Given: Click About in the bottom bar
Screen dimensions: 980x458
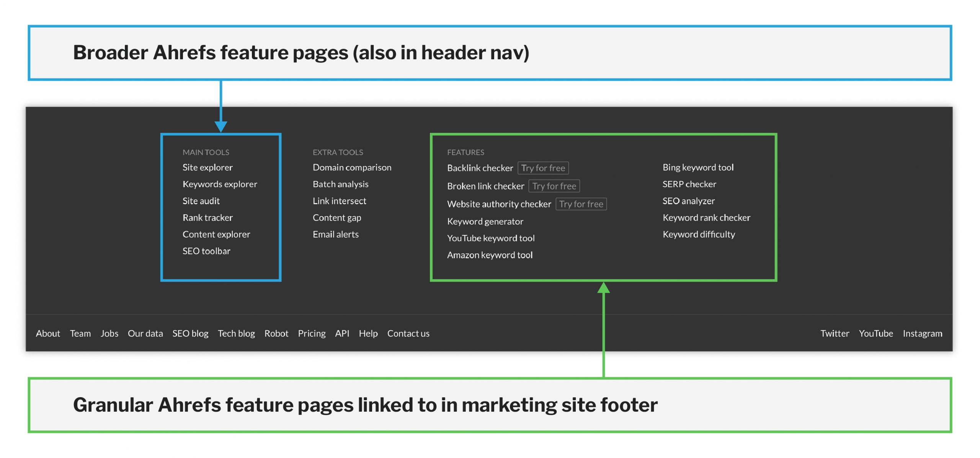Looking at the screenshot, I should (x=48, y=334).
